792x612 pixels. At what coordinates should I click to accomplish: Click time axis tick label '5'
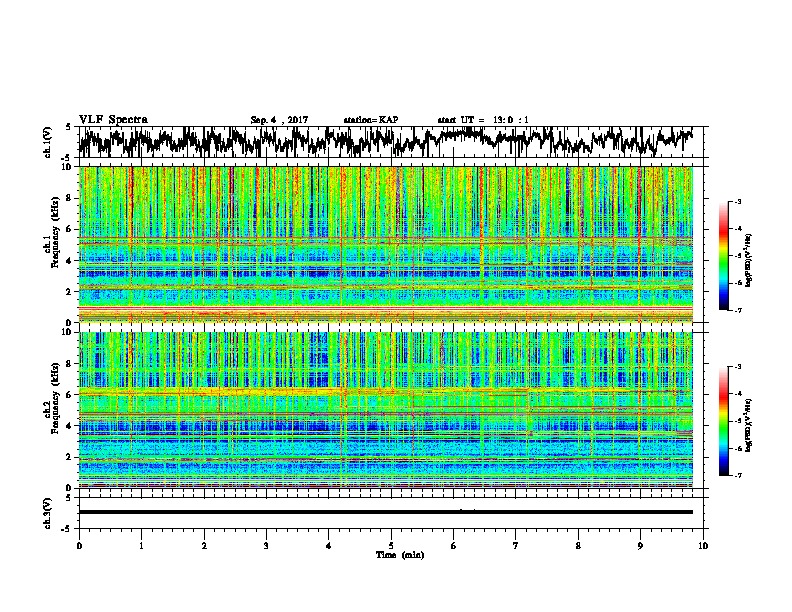point(391,546)
